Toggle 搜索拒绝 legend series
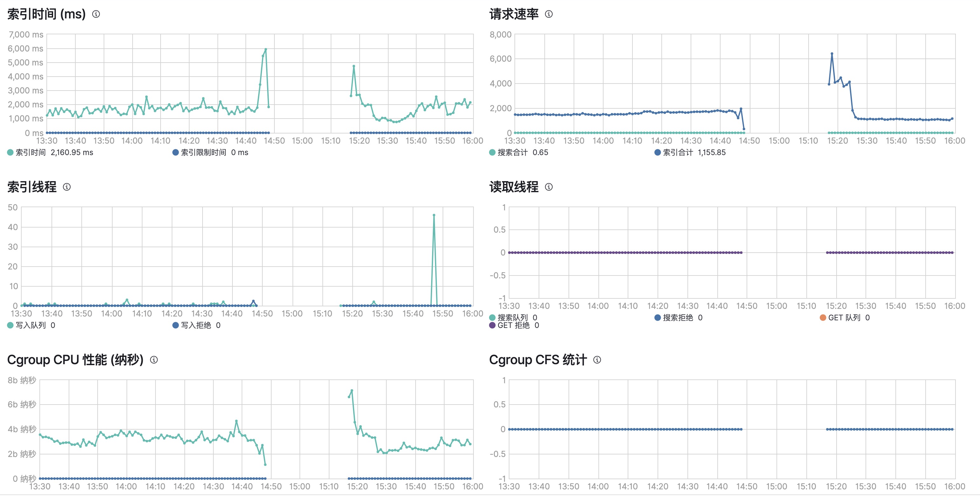980x497 pixels. tap(678, 317)
